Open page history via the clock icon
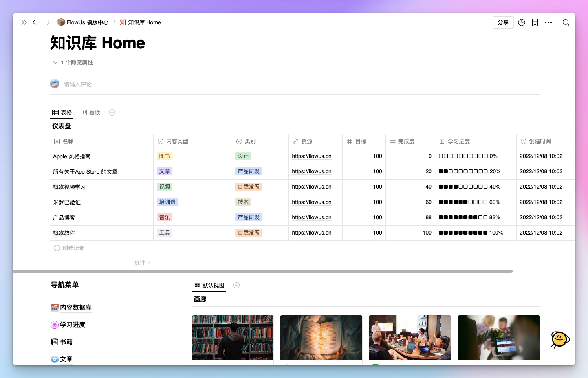 [x=522, y=22]
